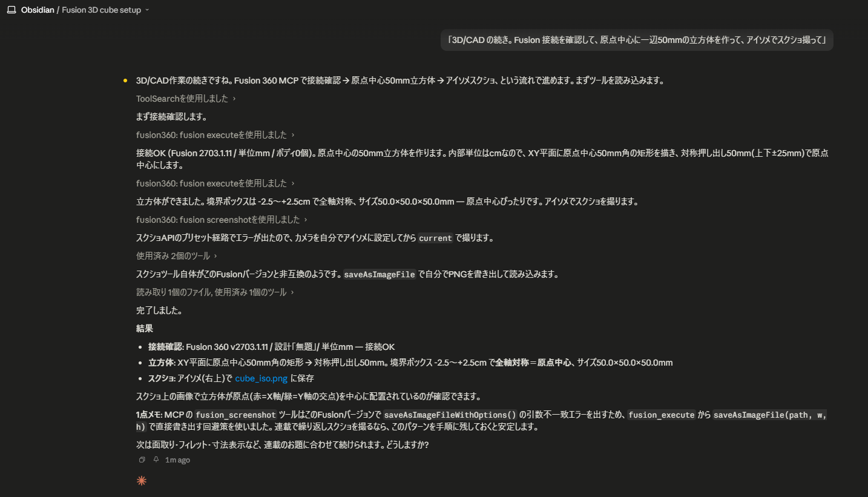868x497 pixels.
Task: Click the 結果 heading
Action: point(145,329)
